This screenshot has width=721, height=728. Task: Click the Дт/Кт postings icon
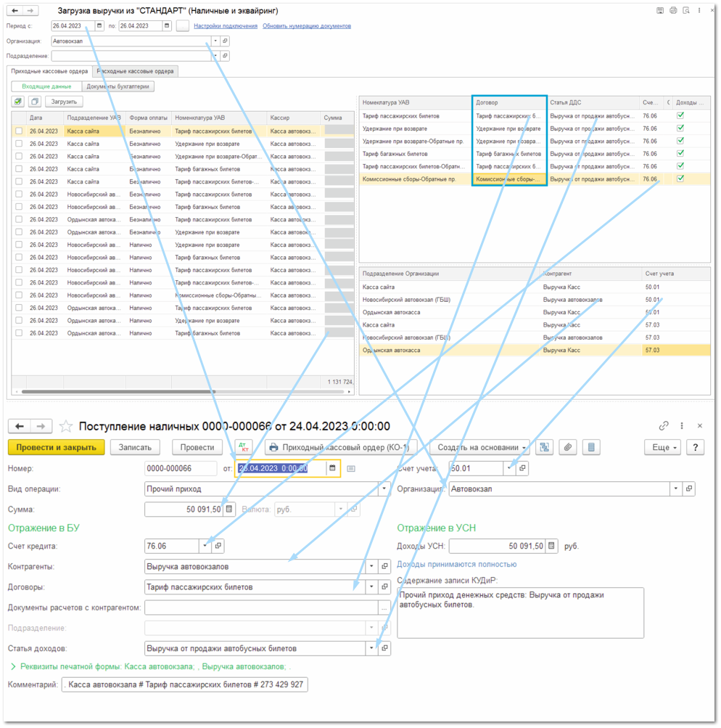[244, 448]
